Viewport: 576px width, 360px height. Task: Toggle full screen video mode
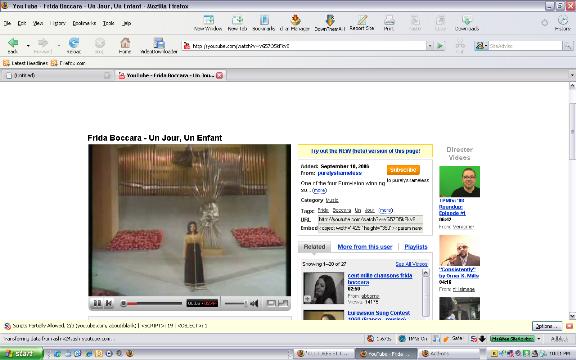283,303
